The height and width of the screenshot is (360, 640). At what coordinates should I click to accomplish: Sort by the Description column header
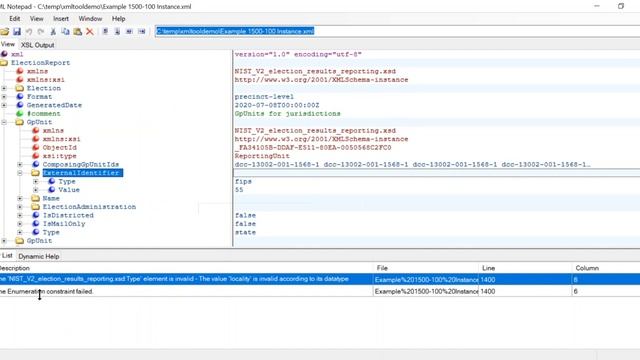tap(186, 268)
